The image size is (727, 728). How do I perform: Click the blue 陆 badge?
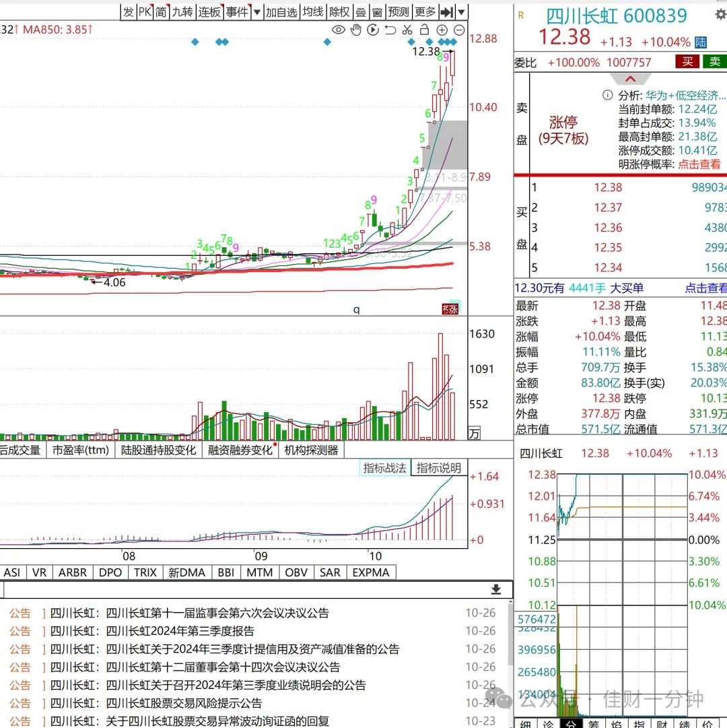pos(701,42)
